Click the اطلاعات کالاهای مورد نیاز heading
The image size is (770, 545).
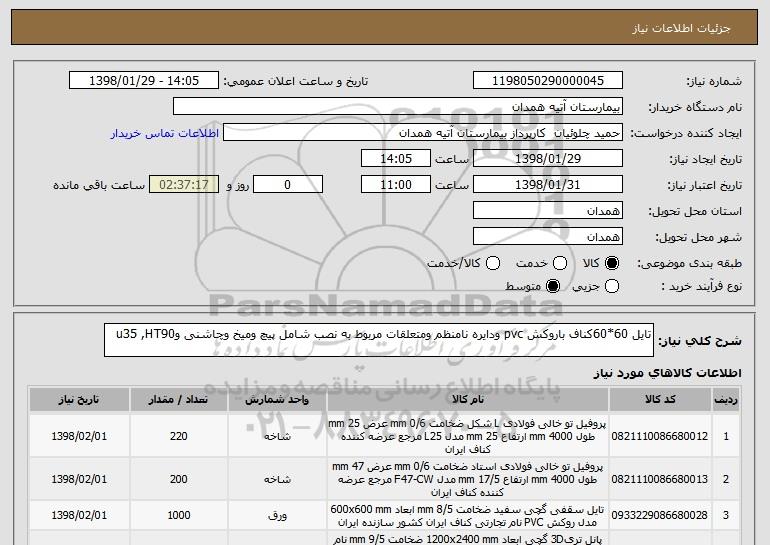[667, 373]
